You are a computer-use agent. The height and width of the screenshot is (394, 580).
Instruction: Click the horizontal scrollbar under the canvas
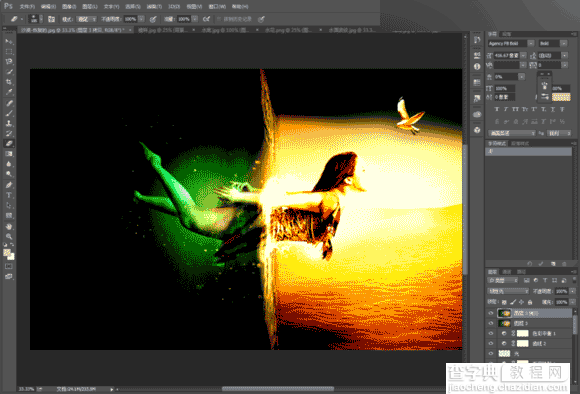pos(278,388)
